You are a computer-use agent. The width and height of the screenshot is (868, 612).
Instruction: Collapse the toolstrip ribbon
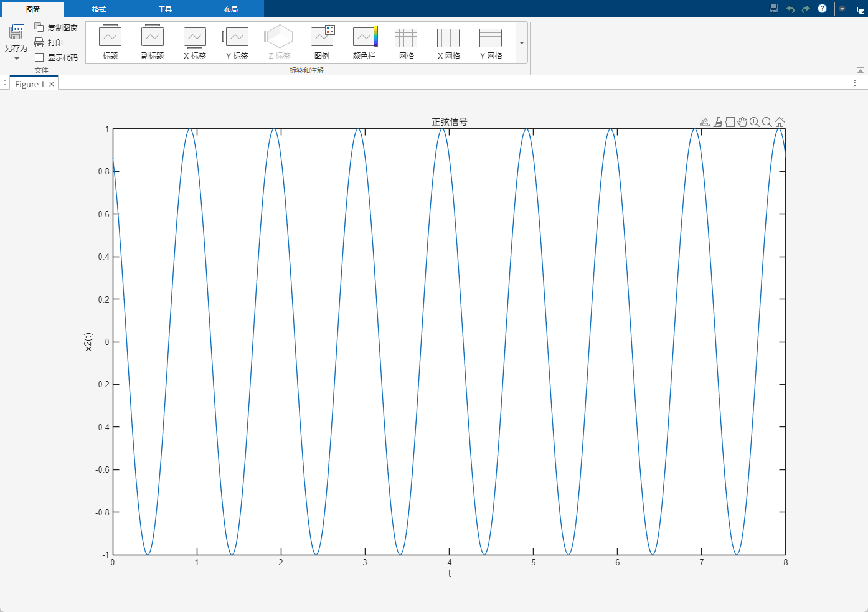click(x=861, y=70)
